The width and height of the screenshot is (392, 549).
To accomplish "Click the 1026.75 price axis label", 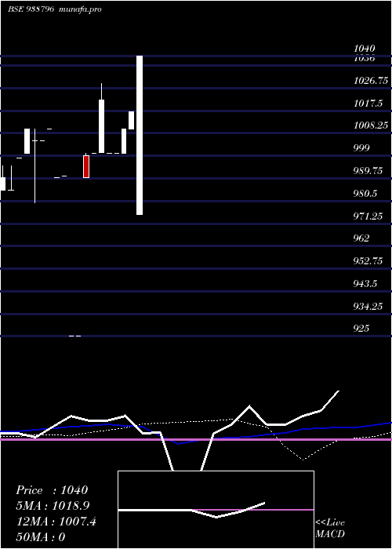I will (371, 81).
